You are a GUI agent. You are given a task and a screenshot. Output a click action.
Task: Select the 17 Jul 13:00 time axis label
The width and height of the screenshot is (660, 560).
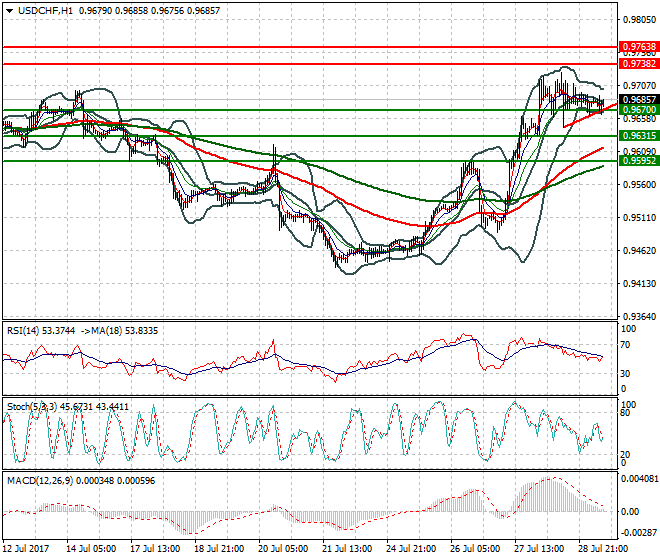[x=155, y=549]
